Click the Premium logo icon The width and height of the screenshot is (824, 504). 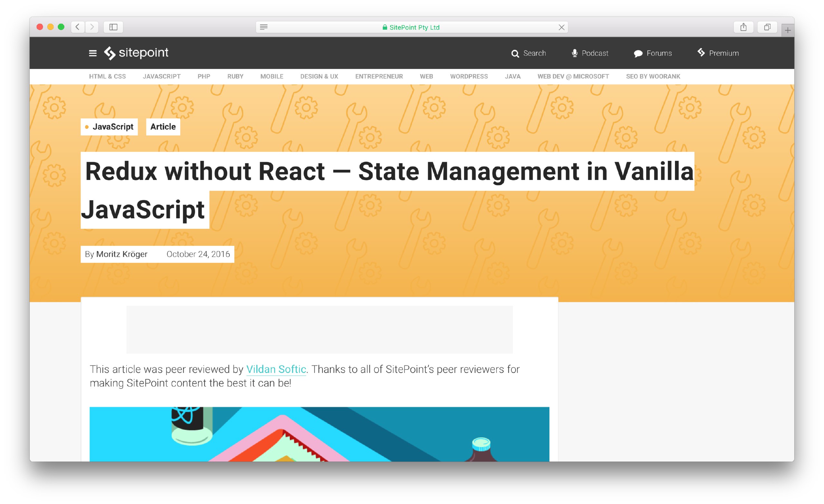pos(701,52)
